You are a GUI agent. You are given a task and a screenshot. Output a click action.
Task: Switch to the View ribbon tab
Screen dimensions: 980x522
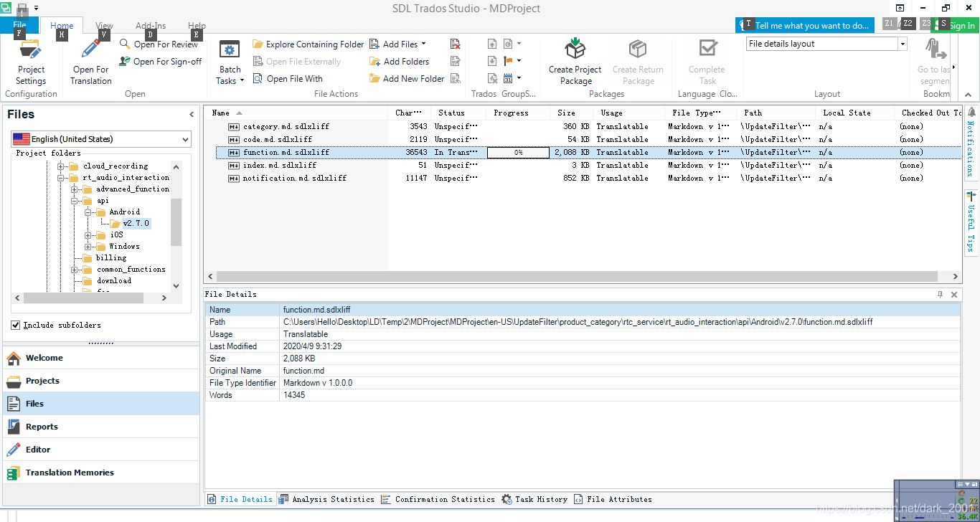tap(105, 25)
